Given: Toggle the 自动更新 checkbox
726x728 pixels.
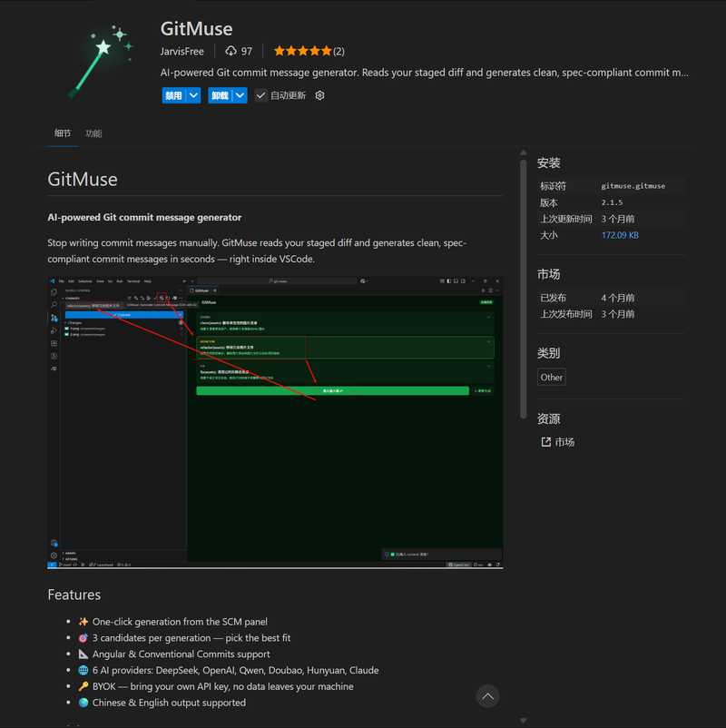Looking at the screenshot, I should tap(260, 95).
